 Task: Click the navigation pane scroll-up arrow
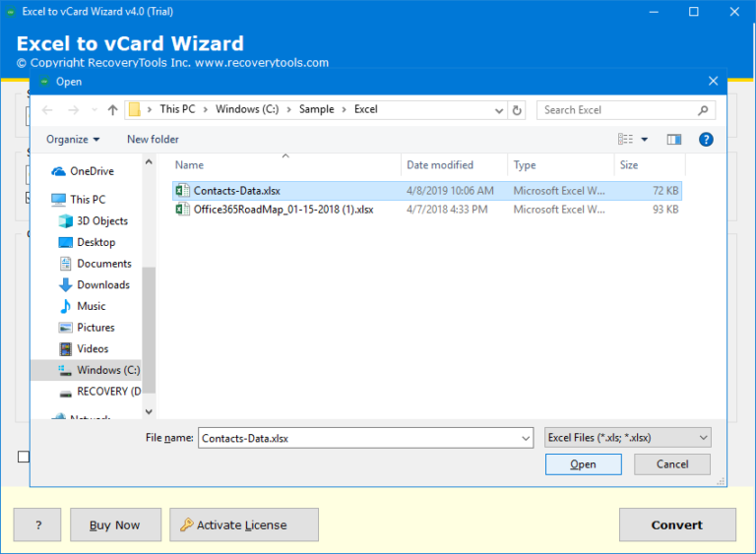pyautogui.click(x=149, y=162)
